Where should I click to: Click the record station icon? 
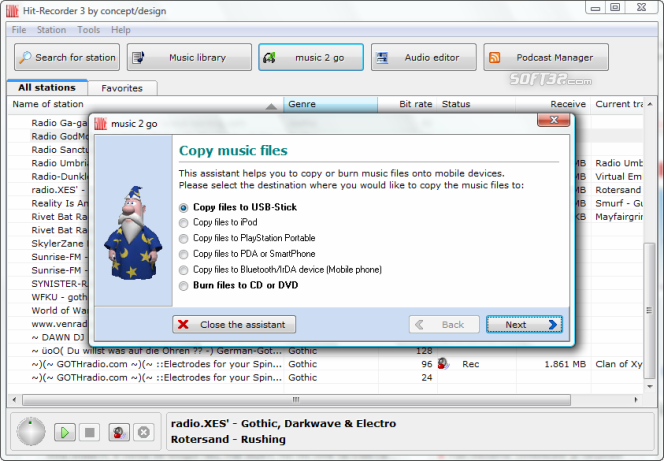[x=119, y=432]
